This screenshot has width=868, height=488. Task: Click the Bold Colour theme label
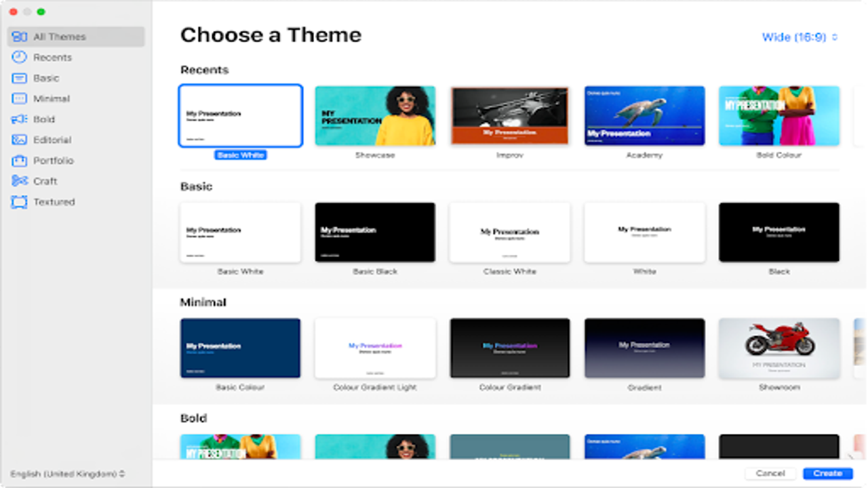tap(779, 155)
